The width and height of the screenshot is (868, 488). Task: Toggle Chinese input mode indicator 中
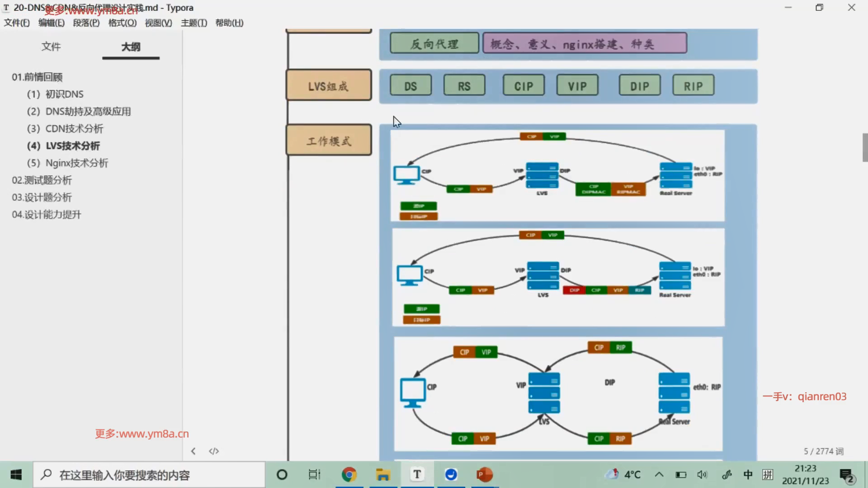tap(748, 474)
